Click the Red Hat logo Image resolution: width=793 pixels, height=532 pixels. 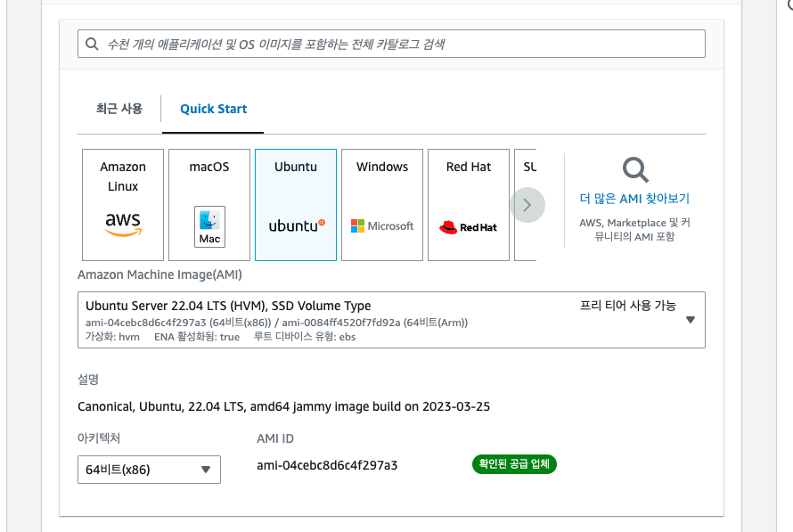[469, 227]
